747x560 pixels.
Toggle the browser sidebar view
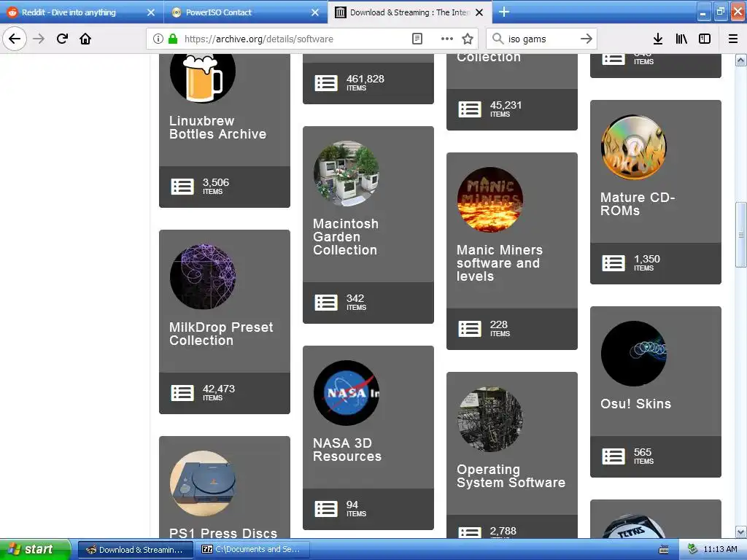coord(705,39)
